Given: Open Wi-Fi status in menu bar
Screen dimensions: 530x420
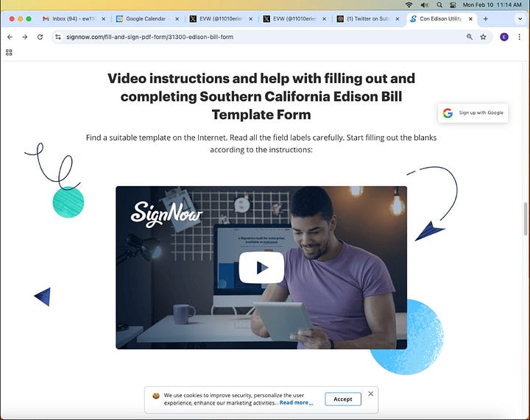Looking at the screenshot, I should pos(409,4).
